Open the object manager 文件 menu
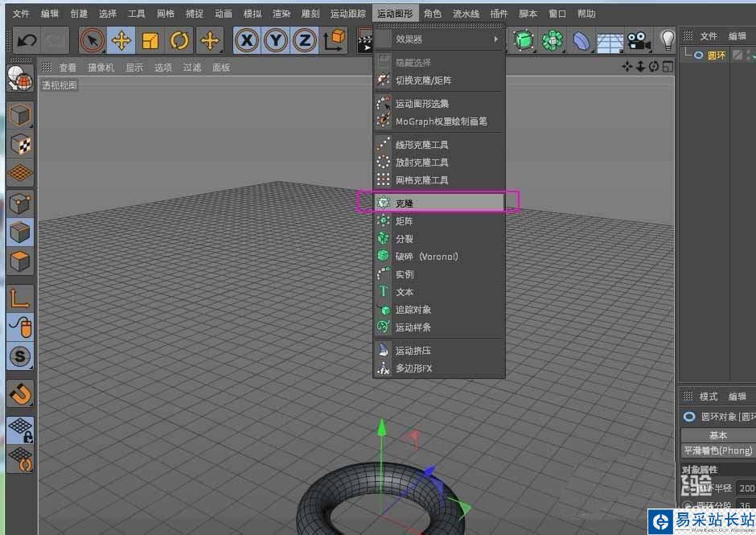 click(709, 36)
